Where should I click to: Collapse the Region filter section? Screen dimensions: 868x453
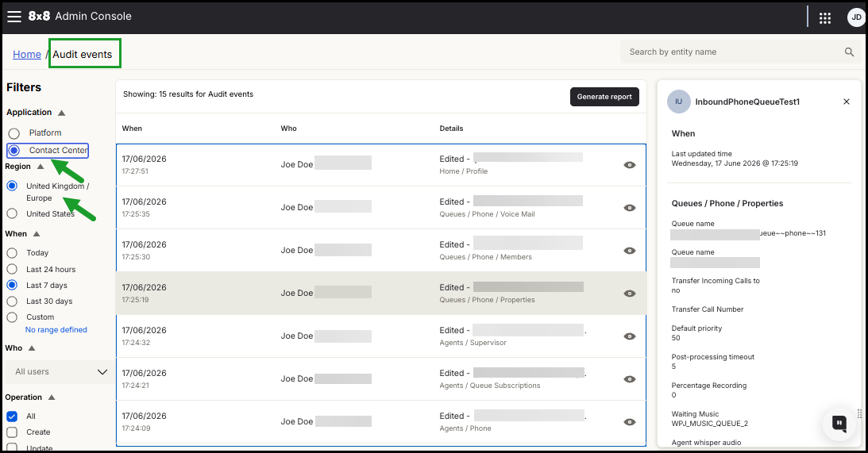[41, 167]
